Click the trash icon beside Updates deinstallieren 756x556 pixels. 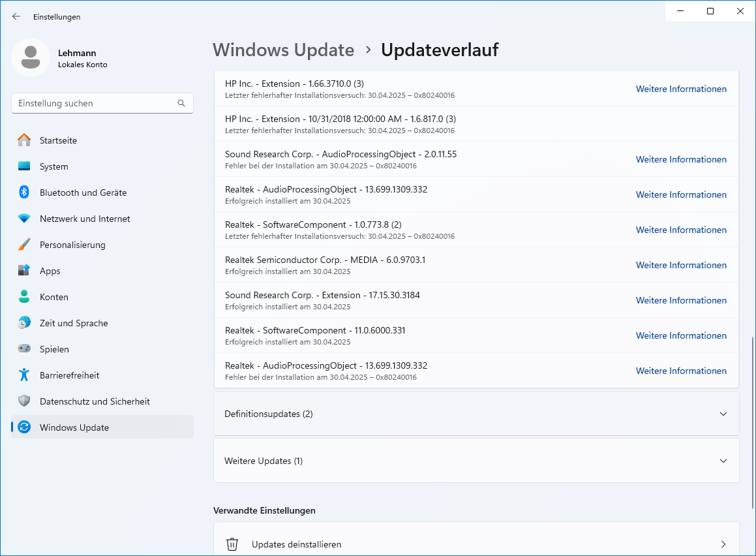[x=232, y=544]
